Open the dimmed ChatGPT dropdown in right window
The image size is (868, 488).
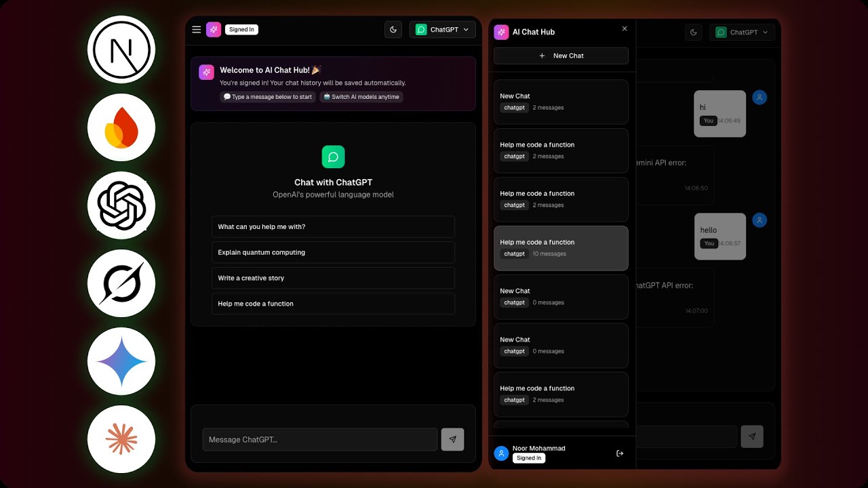(x=743, y=32)
